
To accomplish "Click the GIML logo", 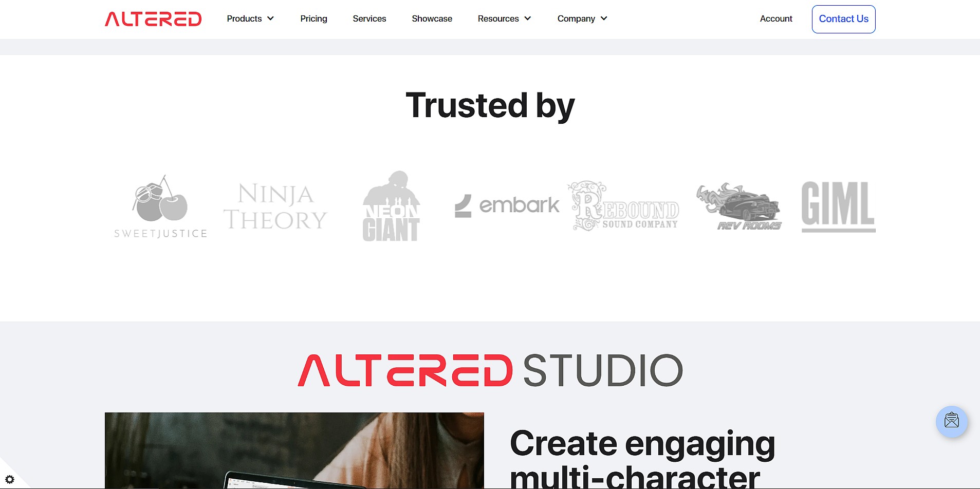I will (838, 206).
